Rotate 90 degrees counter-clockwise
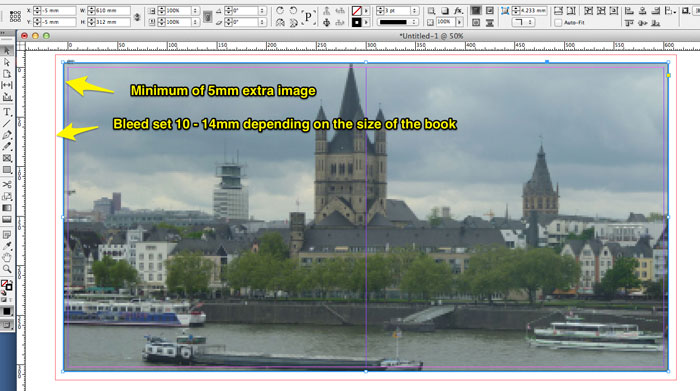 point(293,10)
